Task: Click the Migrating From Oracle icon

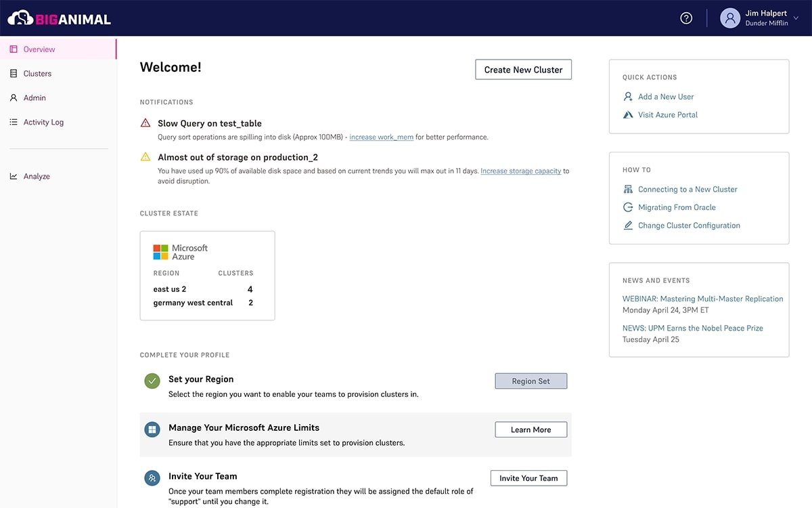Action: coord(628,207)
